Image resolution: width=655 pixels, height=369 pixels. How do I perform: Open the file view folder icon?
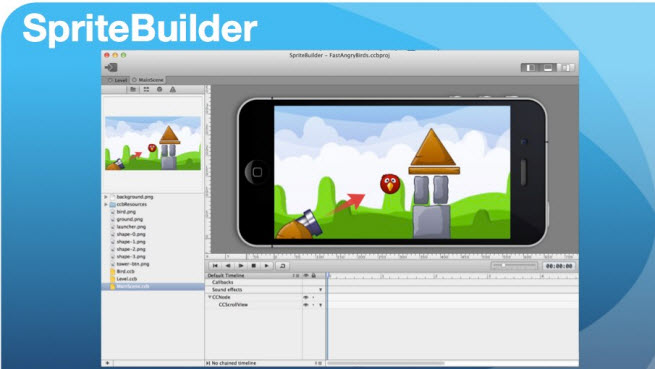pyautogui.click(x=133, y=89)
